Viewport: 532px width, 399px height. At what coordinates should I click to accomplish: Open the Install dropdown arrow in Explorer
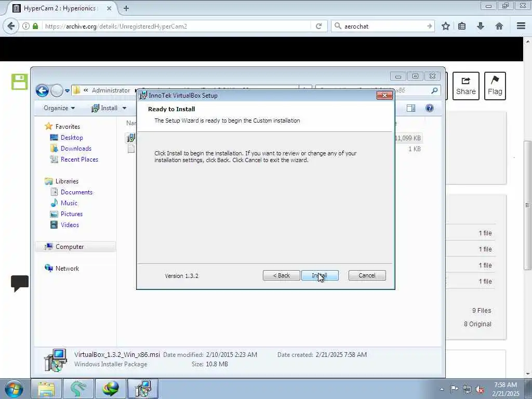[124, 108]
